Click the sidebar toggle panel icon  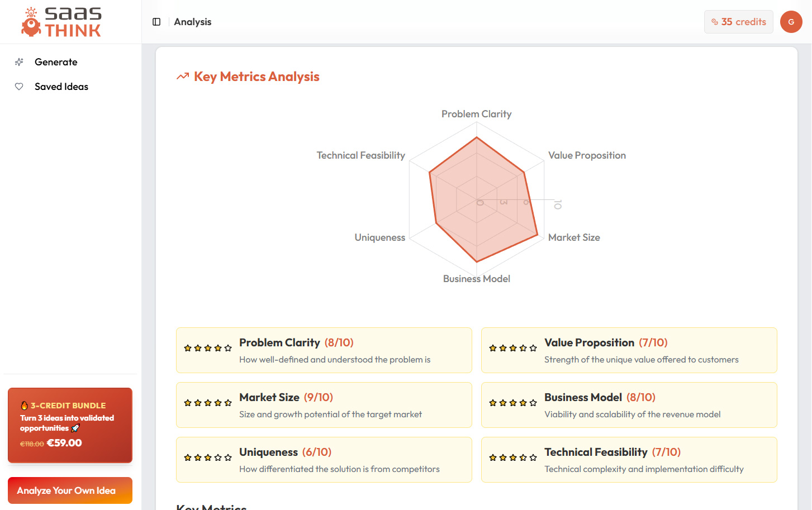pyautogui.click(x=156, y=22)
